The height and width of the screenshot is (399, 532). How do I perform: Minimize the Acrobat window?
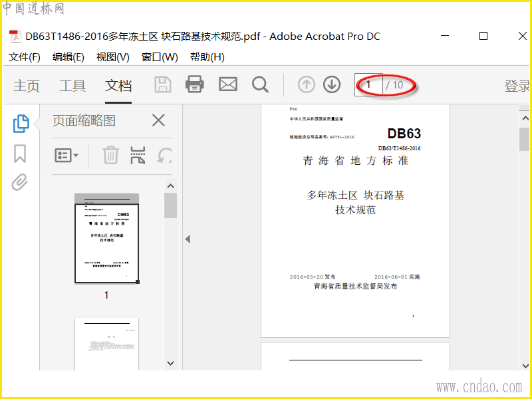pos(445,36)
